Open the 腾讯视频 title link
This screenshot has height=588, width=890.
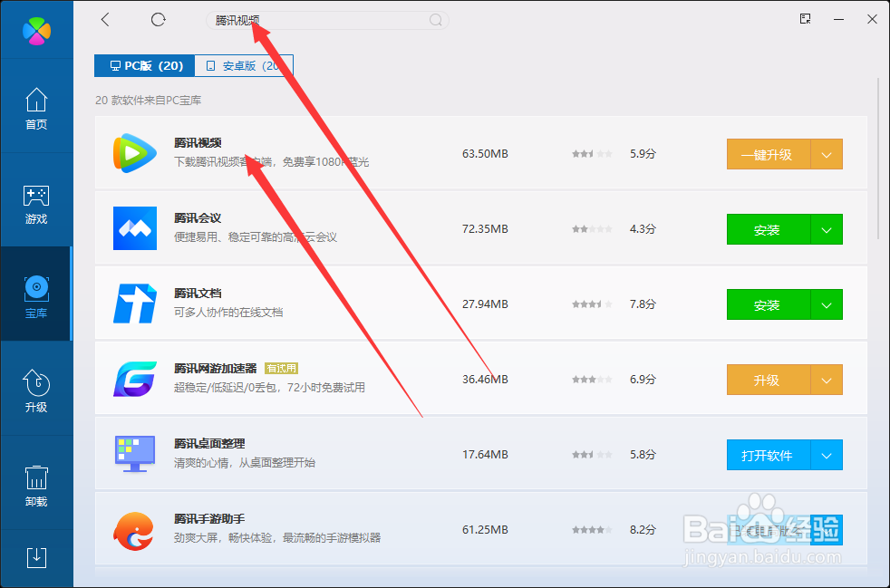coord(198,142)
